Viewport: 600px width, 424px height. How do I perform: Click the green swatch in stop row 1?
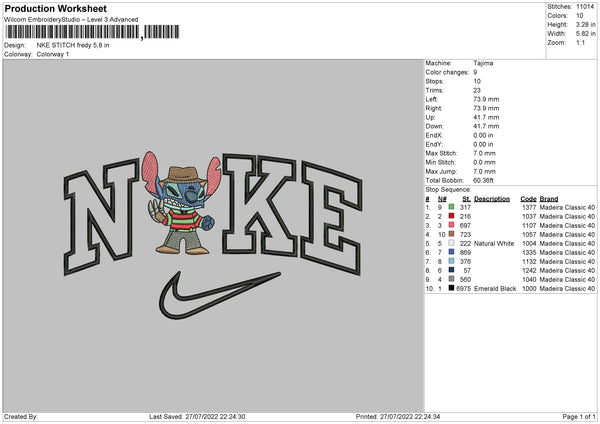451,207
